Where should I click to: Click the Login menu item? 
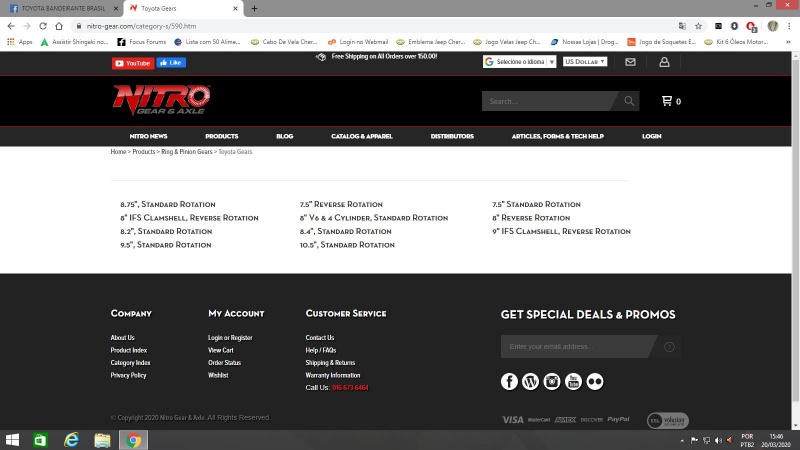[x=652, y=136]
